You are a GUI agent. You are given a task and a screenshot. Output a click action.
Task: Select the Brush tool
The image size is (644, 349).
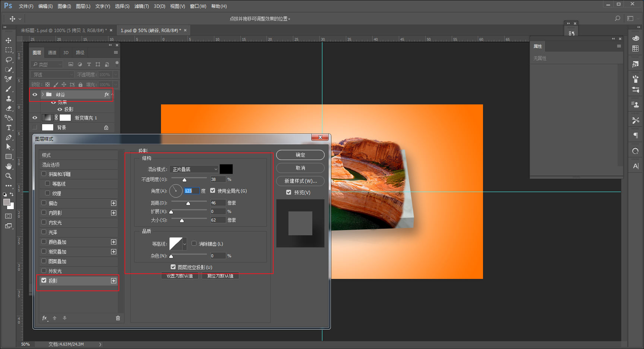[9, 89]
